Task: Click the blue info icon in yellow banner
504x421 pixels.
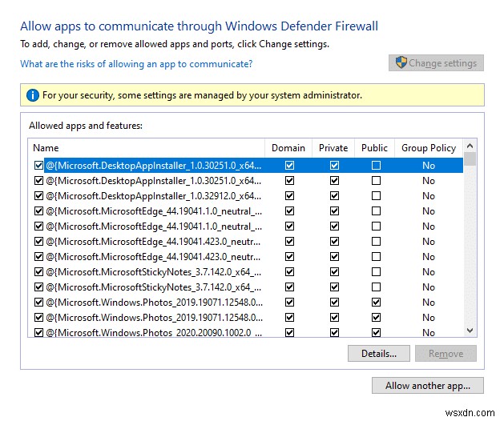Action: point(32,95)
